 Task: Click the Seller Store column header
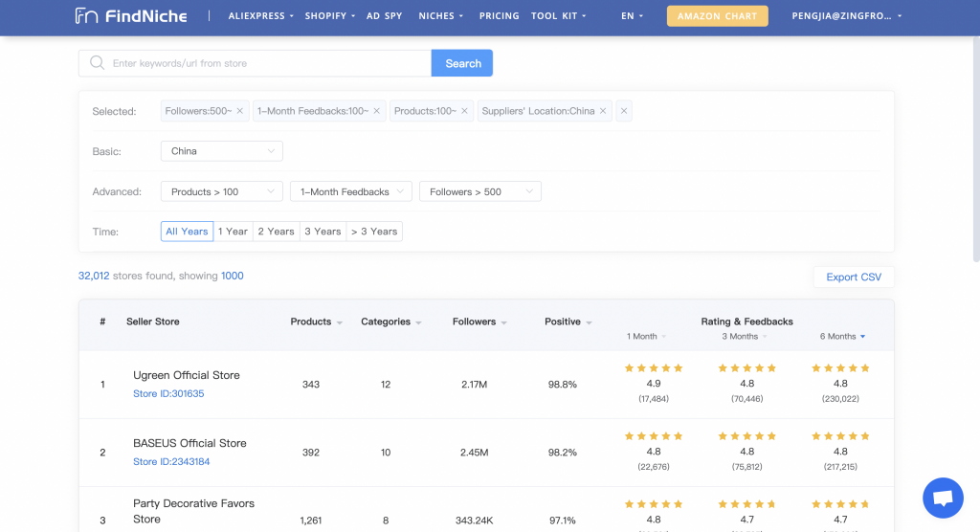click(153, 321)
